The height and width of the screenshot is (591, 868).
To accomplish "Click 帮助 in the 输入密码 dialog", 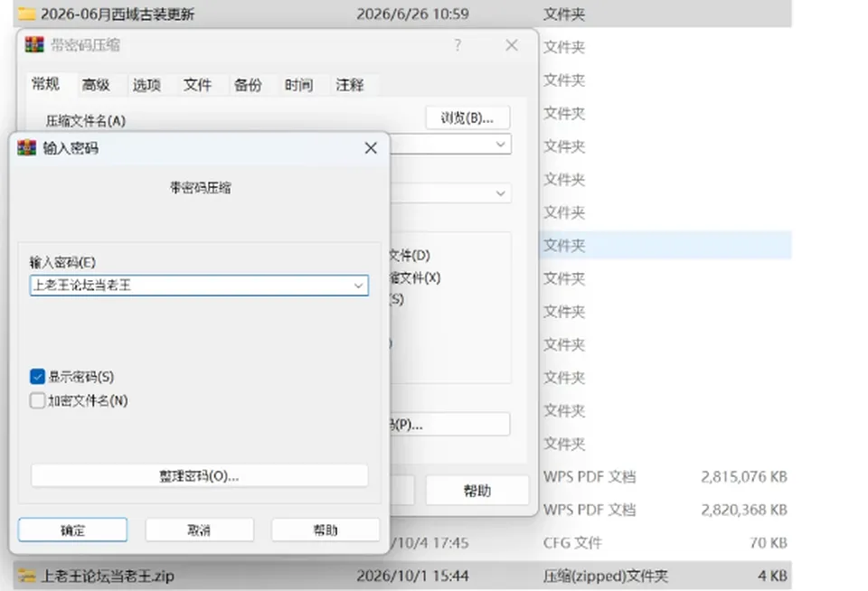I will [325, 530].
